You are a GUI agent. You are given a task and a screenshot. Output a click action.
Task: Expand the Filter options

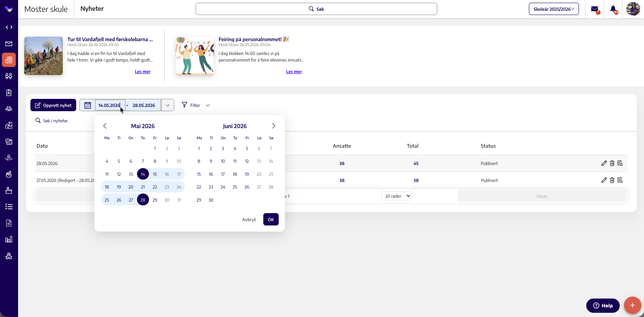196,105
